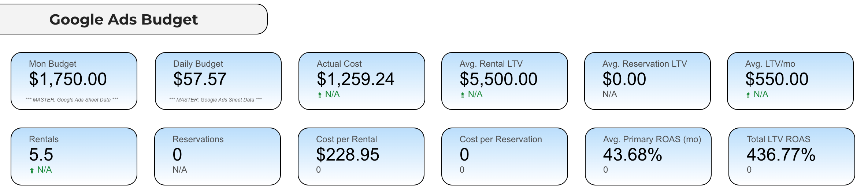Click the green arrow under Rentals
The height and width of the screenshot is (195, 868).
point(32,170)
